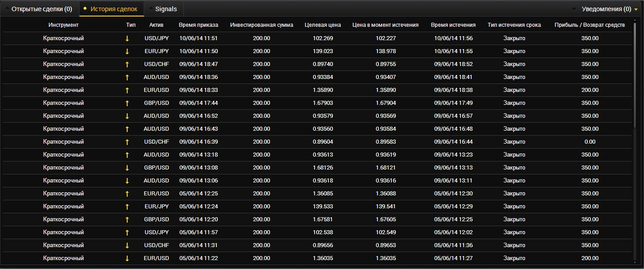Click the down arrow for USD/JPY 11:51 trade
The width and height of the screenshot is (644, 269).
(x=127, y=38)
